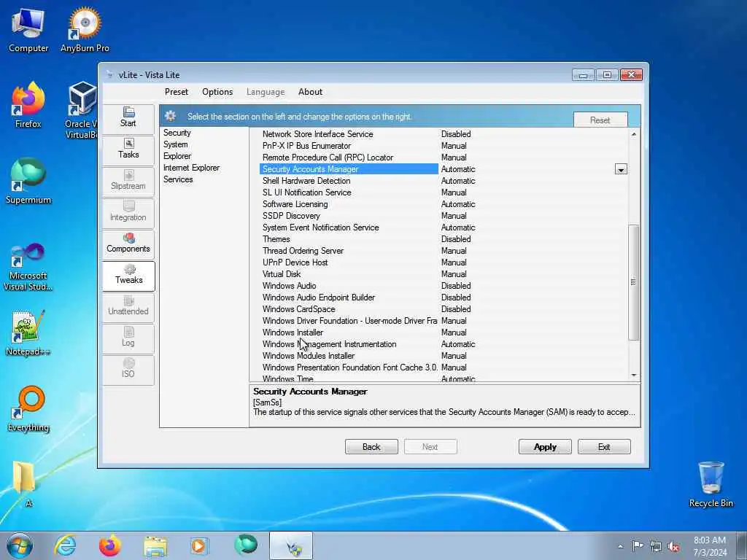Screen dimensions: 747x560
Task: Click the services list scrollbar thumb
Action: tap(633, 282)
